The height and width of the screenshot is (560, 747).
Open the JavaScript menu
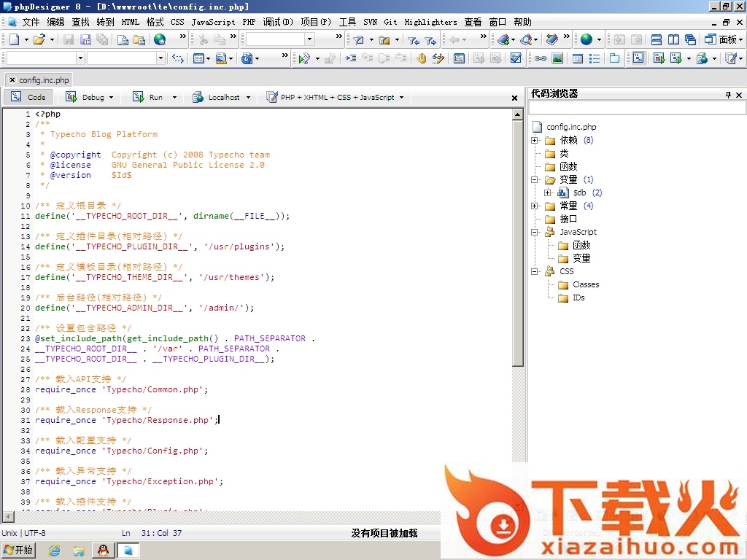click(x=213, y=22)
